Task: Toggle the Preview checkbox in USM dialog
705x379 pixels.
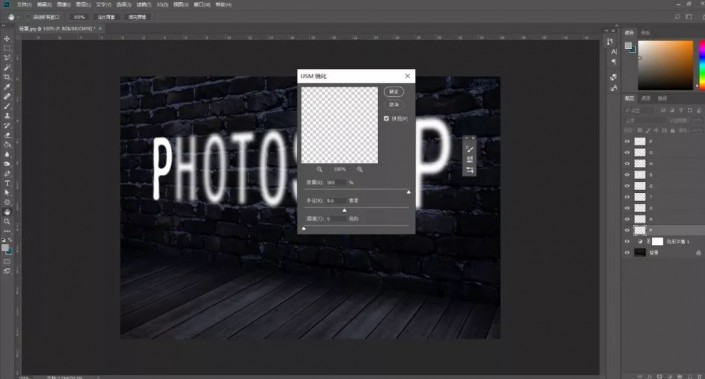Action: click(x=386, y=119)
